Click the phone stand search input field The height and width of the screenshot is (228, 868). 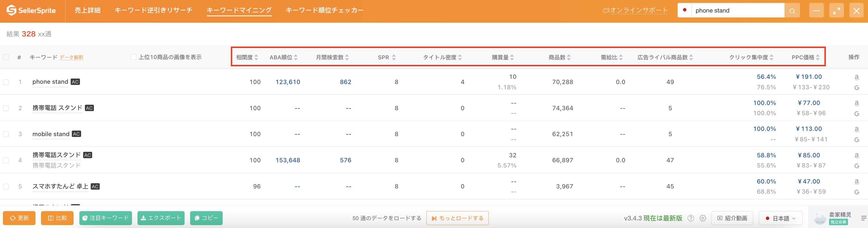[x=738, y=10]
